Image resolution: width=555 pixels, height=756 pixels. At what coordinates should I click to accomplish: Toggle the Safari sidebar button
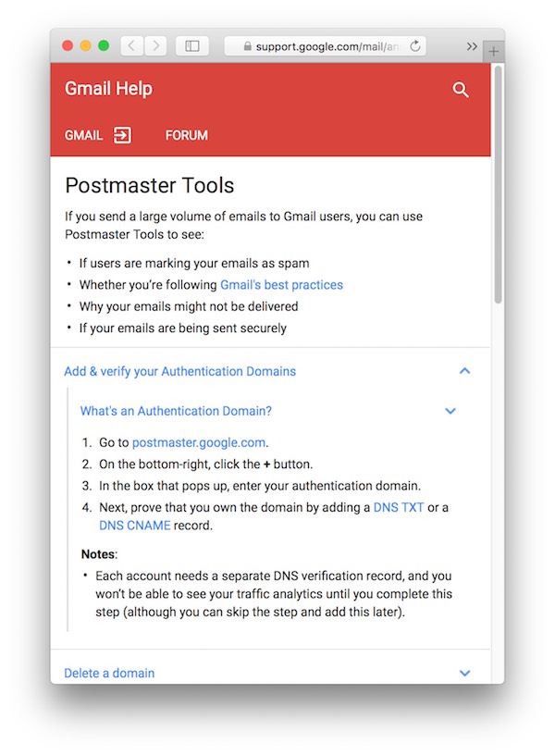point(192,45)
